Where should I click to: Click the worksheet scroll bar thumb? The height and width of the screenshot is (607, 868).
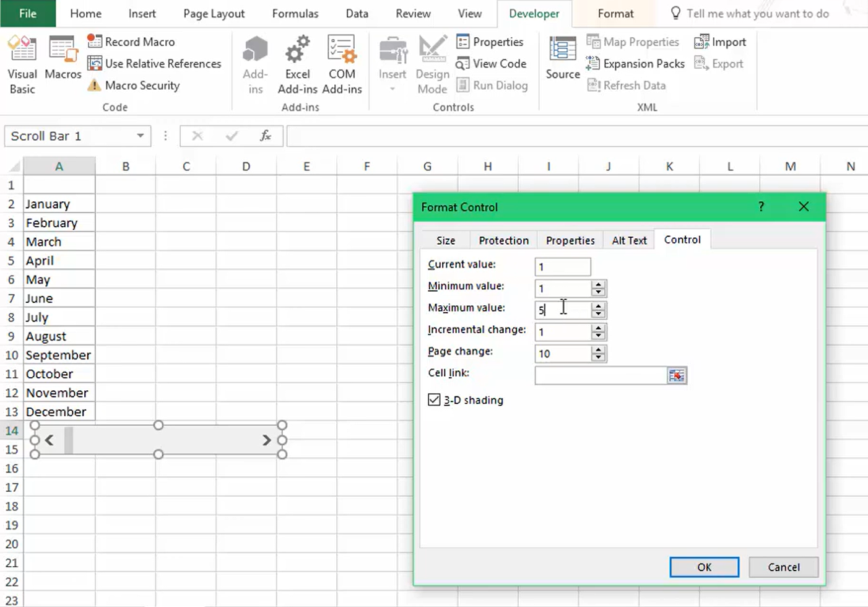[x=69, y=440]
